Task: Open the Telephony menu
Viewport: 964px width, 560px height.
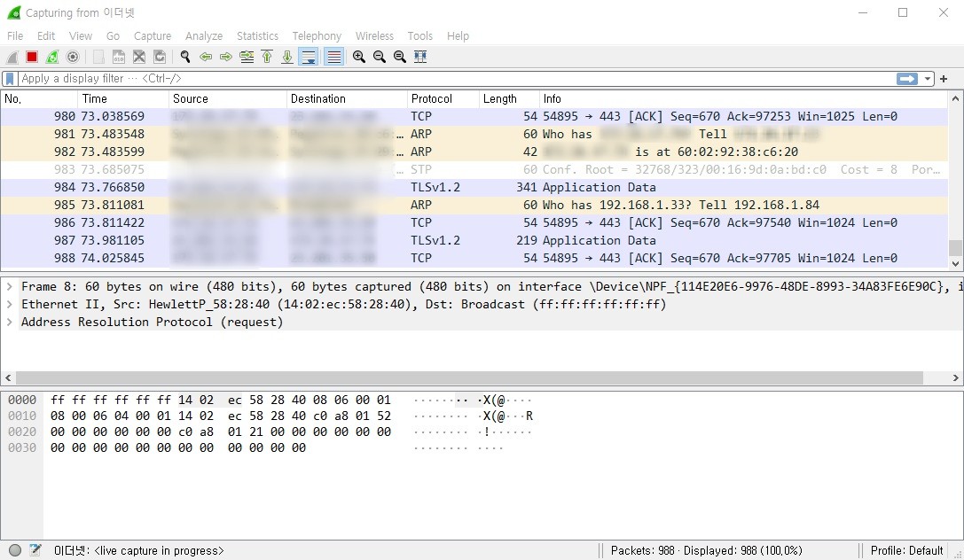Action: click(x=317, y=36)
